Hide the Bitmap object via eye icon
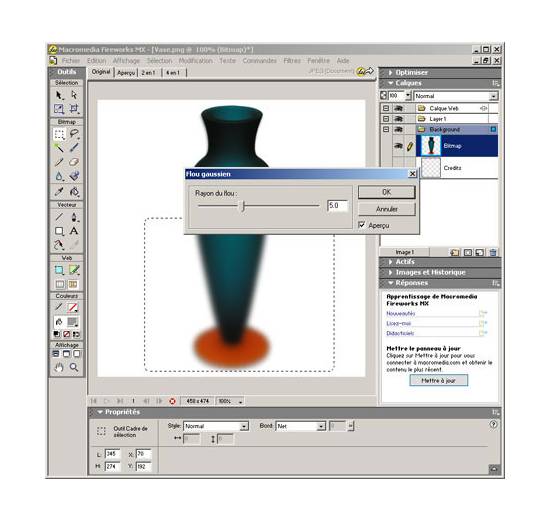Image resolution: width=550 pixels, height=522 pixels. 398,146
